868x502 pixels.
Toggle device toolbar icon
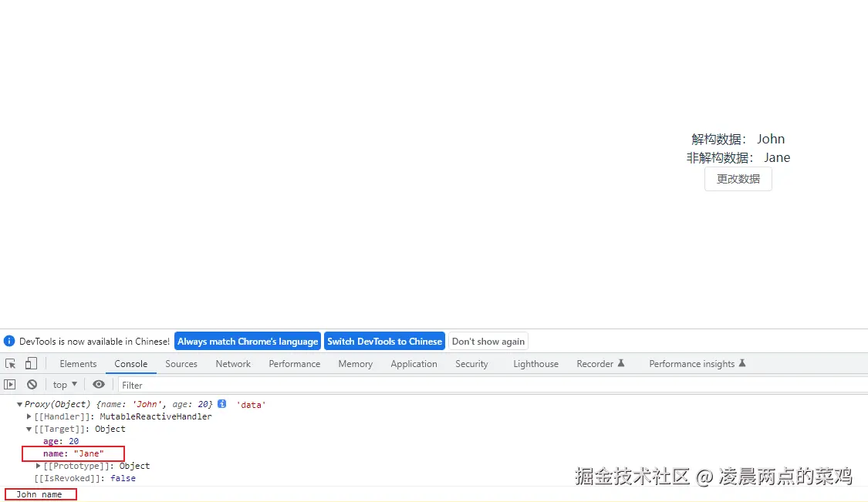click(31, 364)
